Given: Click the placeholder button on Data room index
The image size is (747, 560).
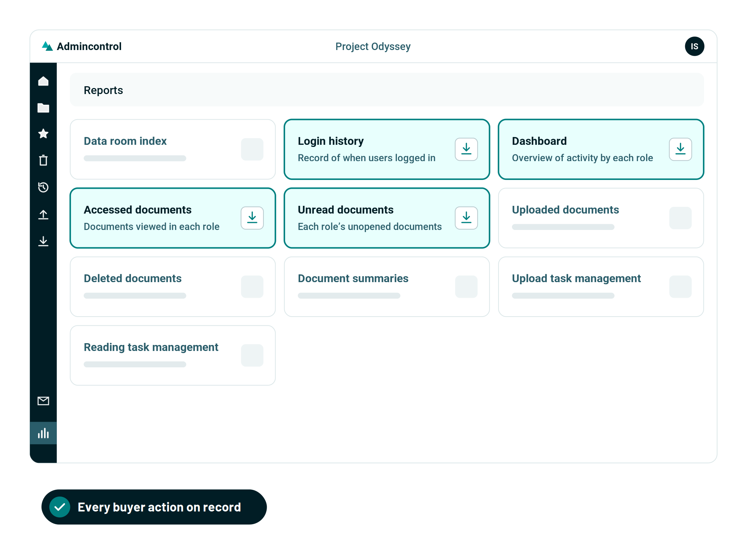Looking at the screenshot, I should coord(252,149).
